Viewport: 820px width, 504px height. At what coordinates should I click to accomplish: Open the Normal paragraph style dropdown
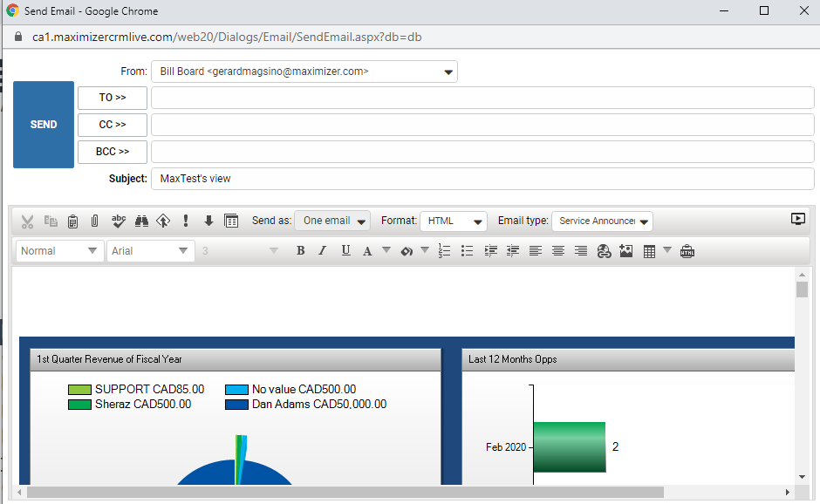tap(59, 251)
